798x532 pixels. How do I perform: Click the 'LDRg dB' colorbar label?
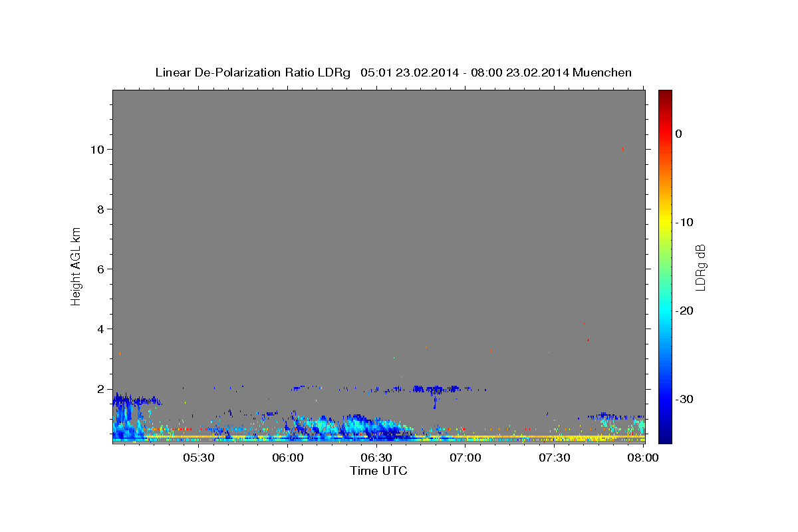click(700, 267)
